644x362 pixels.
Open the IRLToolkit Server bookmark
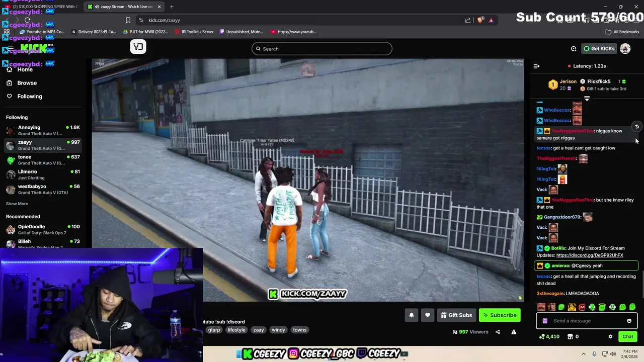pyautogui.click(x=194, y=32)
